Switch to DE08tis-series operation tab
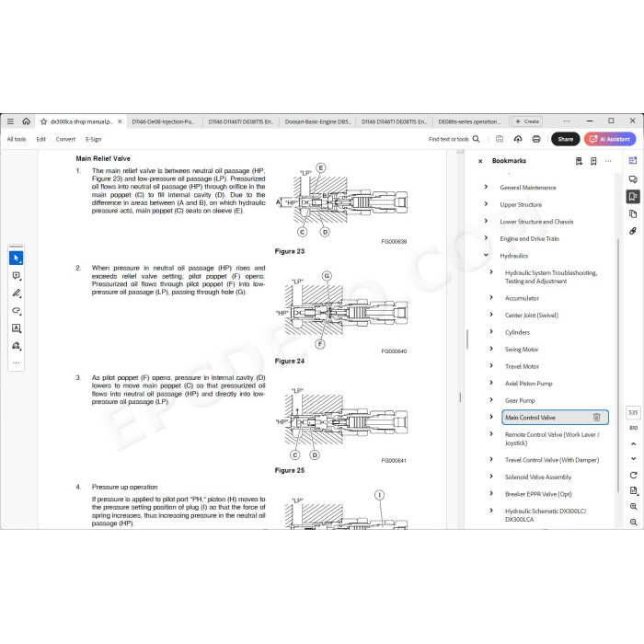Image resolution: width=644 pixels, height=644 pixels. pos(469,121)
